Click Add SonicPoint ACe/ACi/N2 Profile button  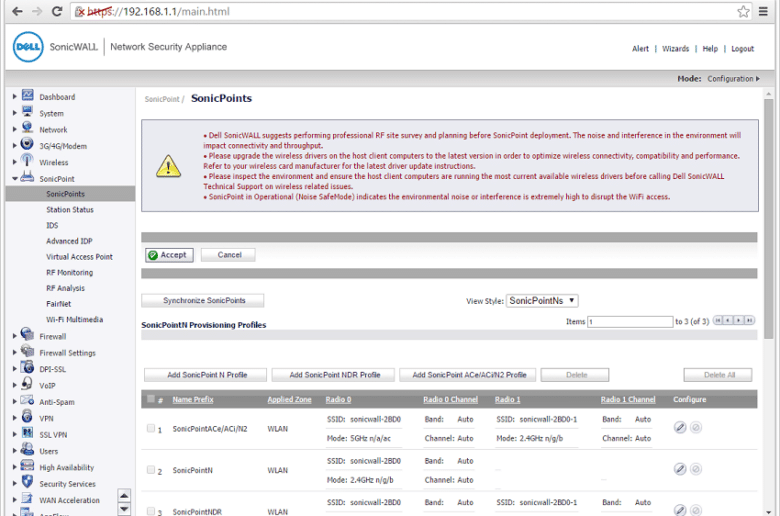coord(468,375)
